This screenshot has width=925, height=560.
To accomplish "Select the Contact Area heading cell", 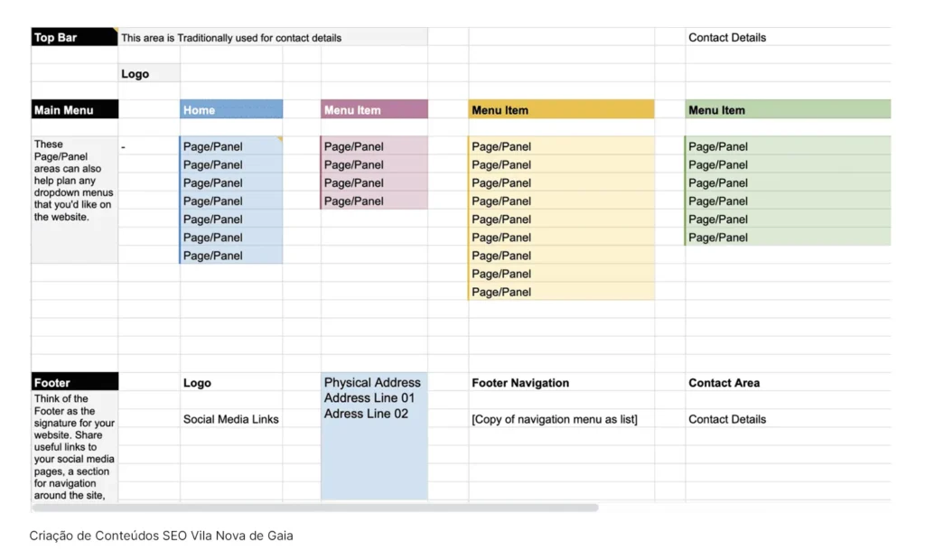I will tap(723, 383).
